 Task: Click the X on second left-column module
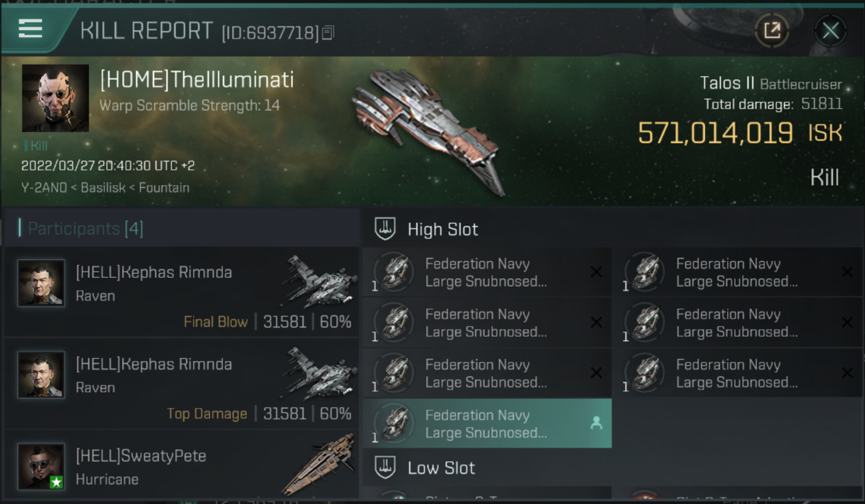(596, 323)
